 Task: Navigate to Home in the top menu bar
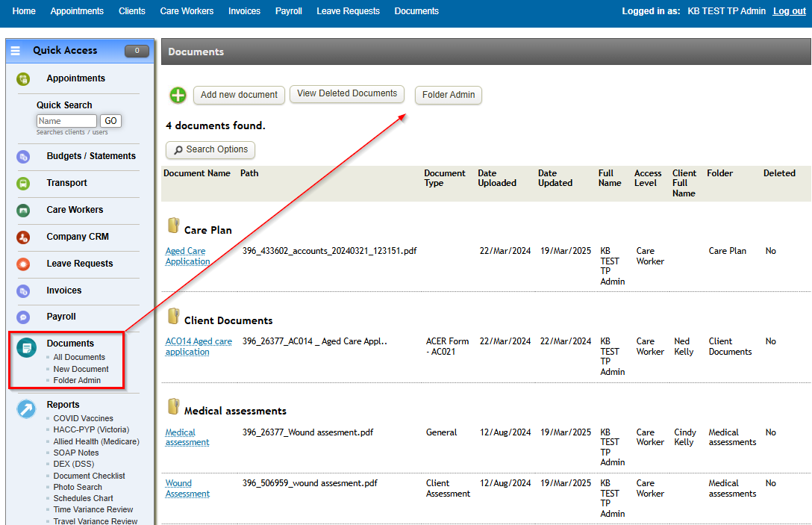24,10
